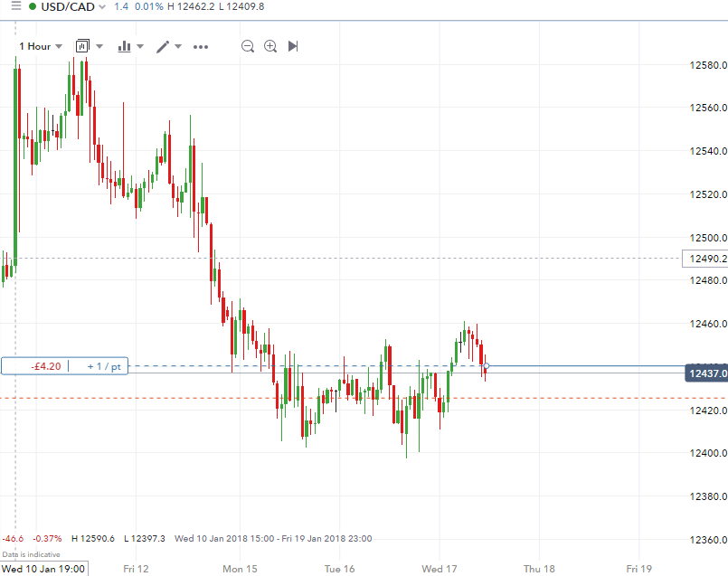Click the -0.37% change value
This screenshot has width=728, height=576.
point(47,539)
